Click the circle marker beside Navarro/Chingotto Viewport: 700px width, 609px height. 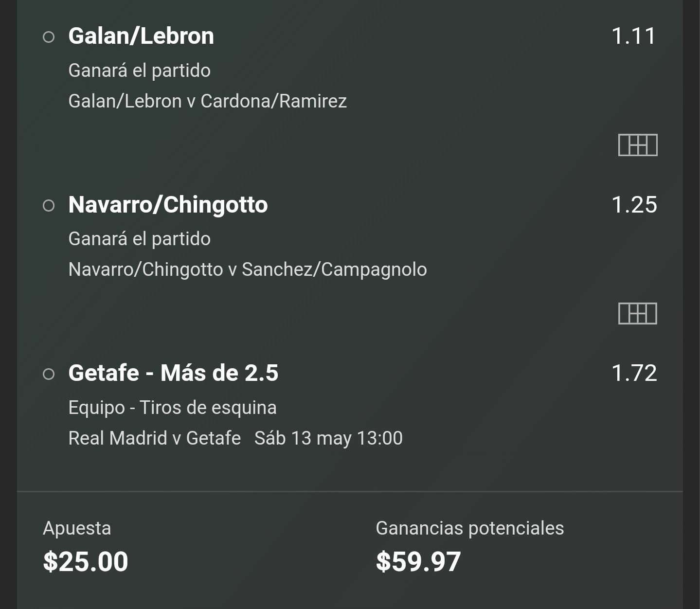click(49, 205)
